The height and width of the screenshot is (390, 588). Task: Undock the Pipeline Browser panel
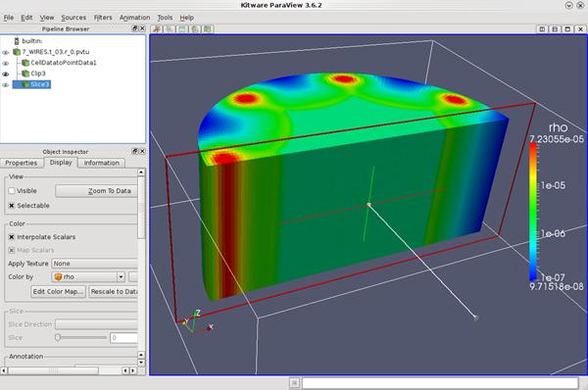135,28
